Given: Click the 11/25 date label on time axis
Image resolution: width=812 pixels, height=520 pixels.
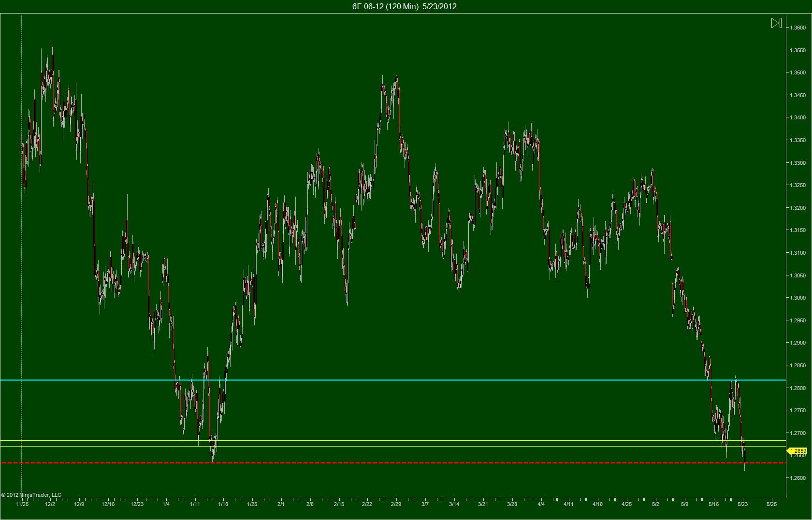Looking at the screenshot, I should point(22,504).
